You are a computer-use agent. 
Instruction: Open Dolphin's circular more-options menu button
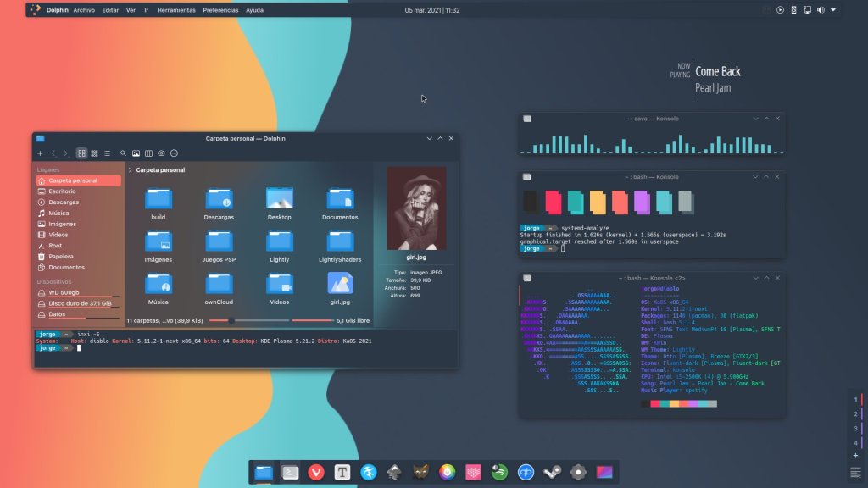point(174,153)
